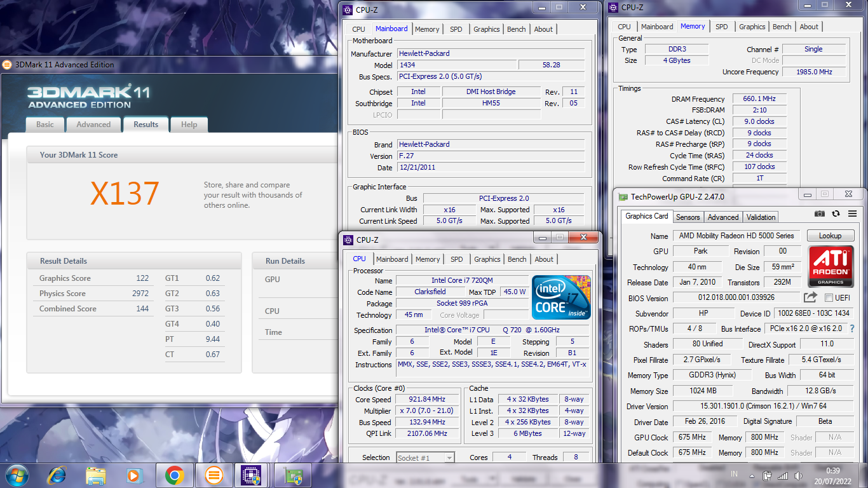Select Graphics Card tab in GPU-Z
The width and height of the screenshot is (868, 488).
pyautogui.click(x=647, y=216)
